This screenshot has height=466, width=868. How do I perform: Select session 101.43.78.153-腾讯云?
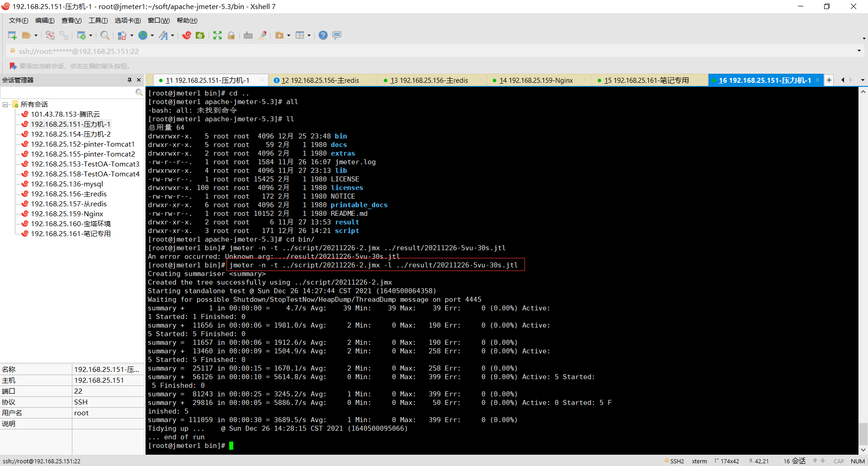pyautogui.click(x=65, y=114)
